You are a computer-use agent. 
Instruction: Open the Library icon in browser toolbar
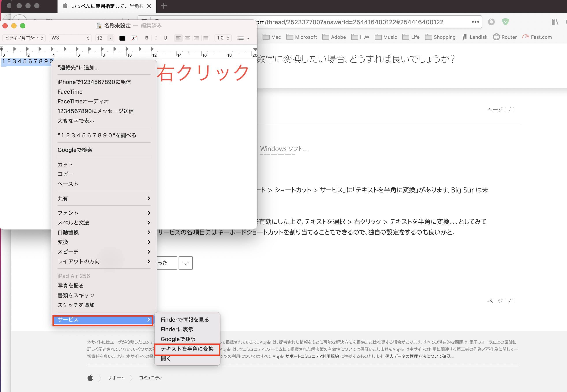(x=554, y=22)
